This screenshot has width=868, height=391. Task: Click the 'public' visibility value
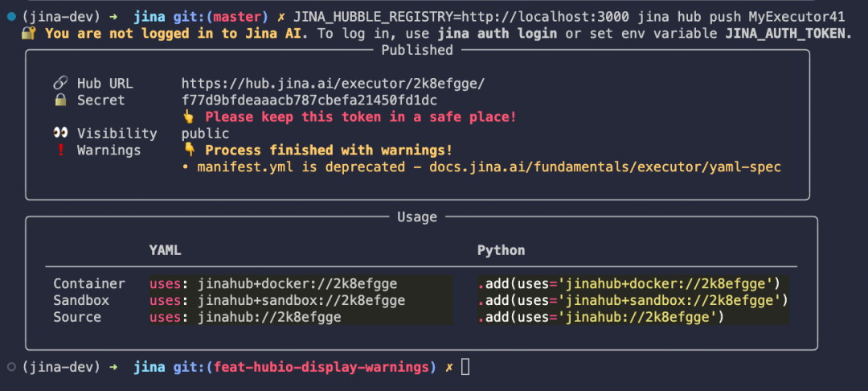206,134
